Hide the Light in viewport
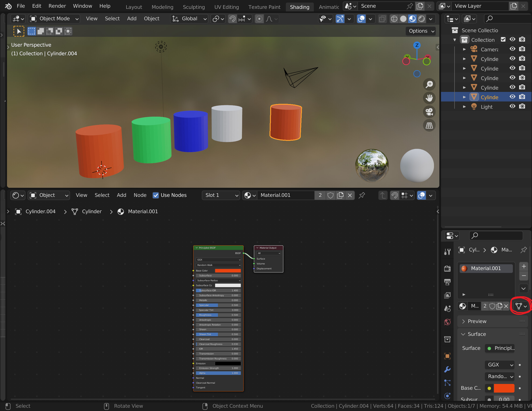This screenshot has width=532, height=411. point(512,106)
